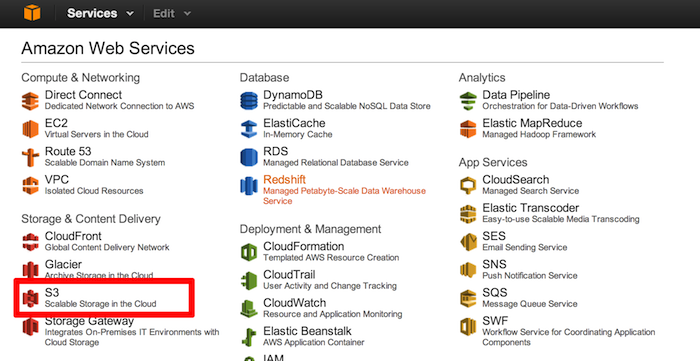Click the Direct Connect service icon
The width and height of the screenshot is (700, 361).
(30, 100)
